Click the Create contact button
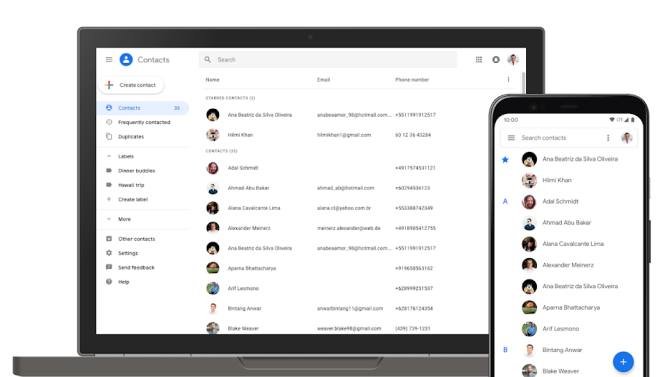 point(132,85)
